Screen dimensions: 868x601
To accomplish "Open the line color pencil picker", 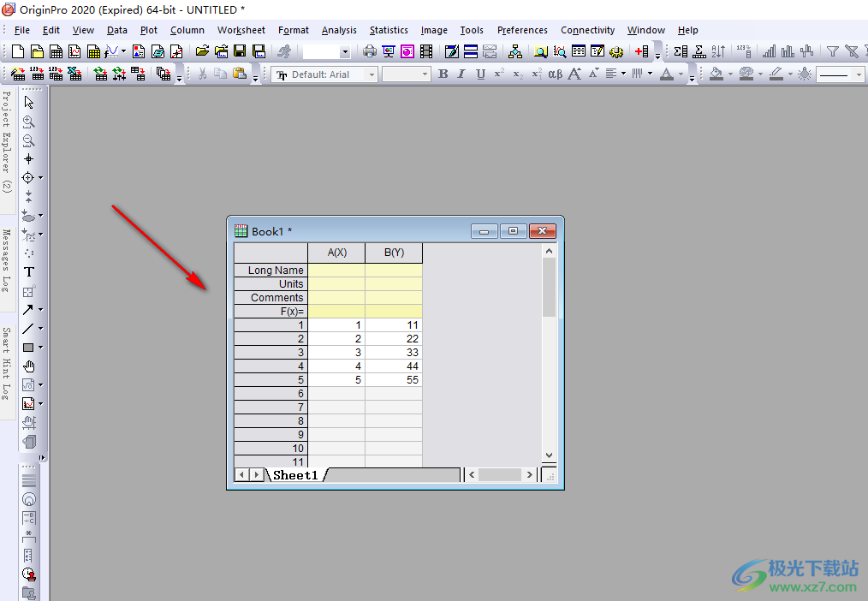I will [776, 74].
